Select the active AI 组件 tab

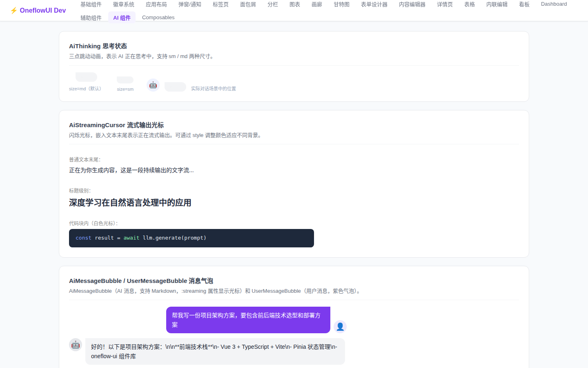coord(122,18)
